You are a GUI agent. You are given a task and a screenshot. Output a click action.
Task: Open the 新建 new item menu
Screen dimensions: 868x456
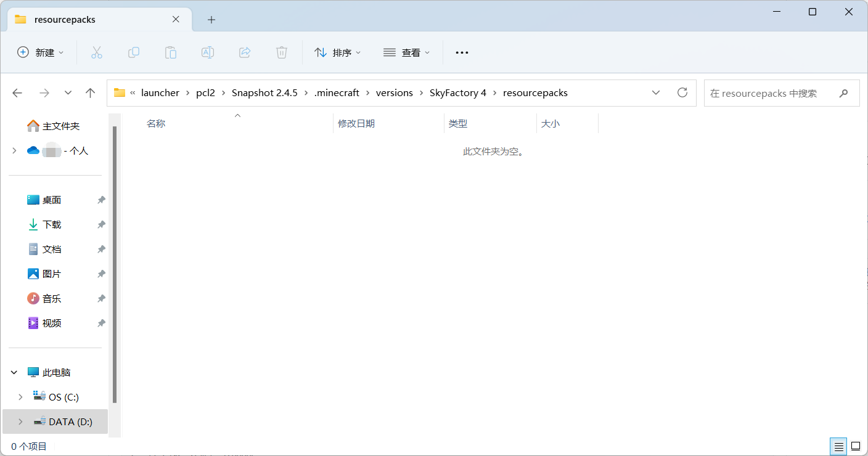point(41,52)
